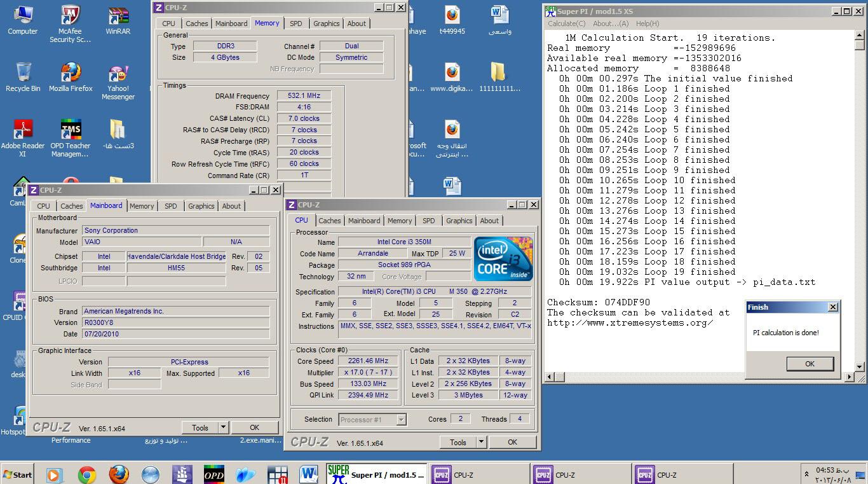Select the 111111111 folder icon
The height and width of the screenshot is (484, 868).
499,77
